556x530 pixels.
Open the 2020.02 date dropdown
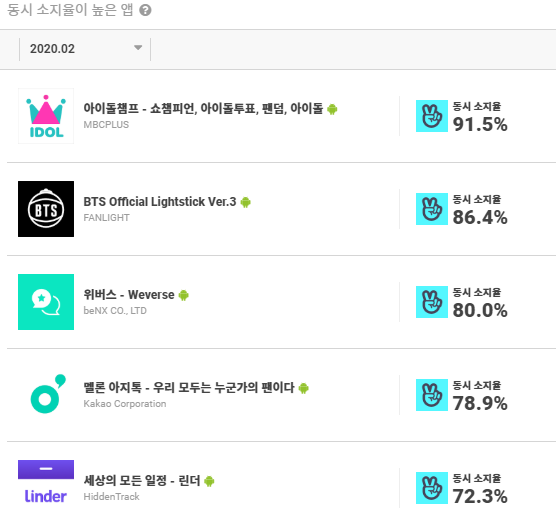click(x=85, y=49)
